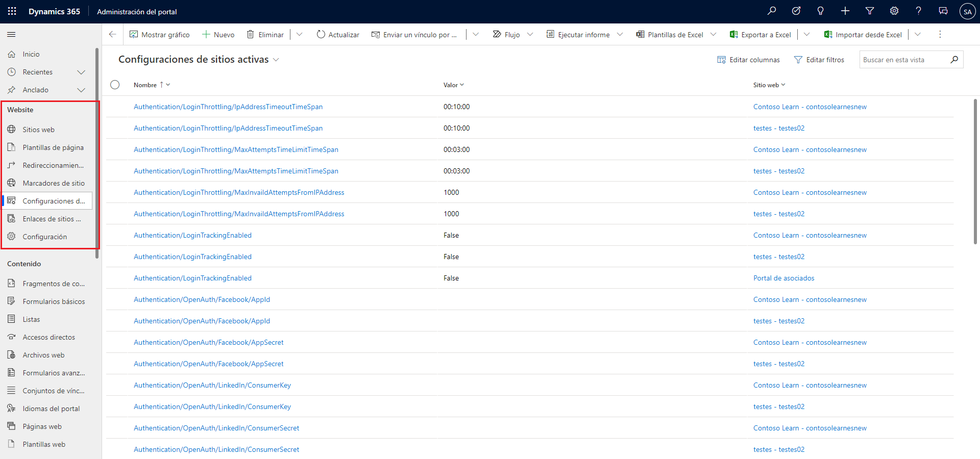This screenshot has height=459, width=980.
Task: Click the search magnifier in top bar
Action: (x=772, y=11)
